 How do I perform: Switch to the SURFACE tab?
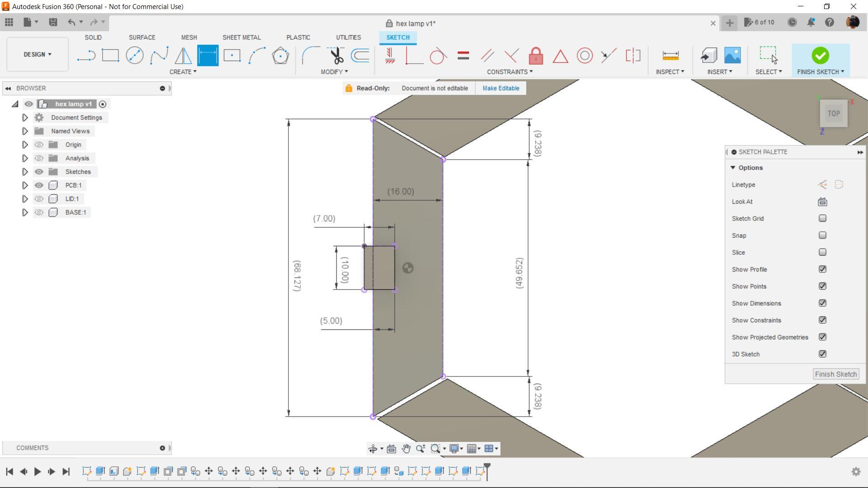pos(142,38)
